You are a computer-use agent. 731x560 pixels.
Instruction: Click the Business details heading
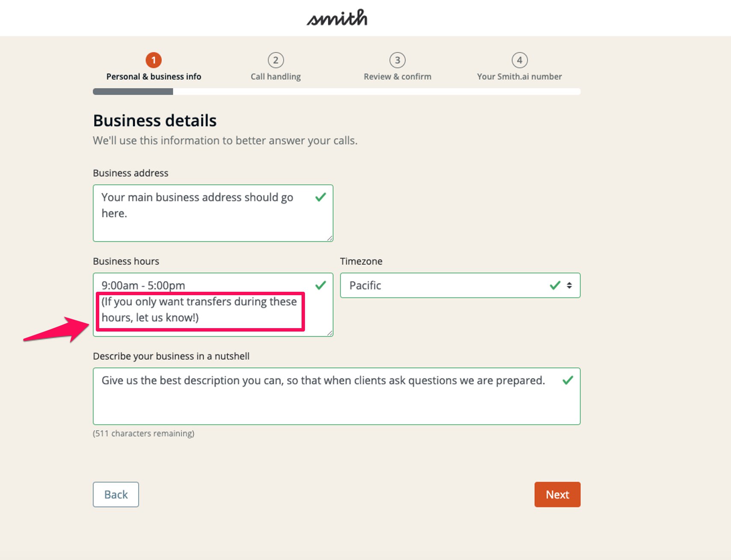155,121
